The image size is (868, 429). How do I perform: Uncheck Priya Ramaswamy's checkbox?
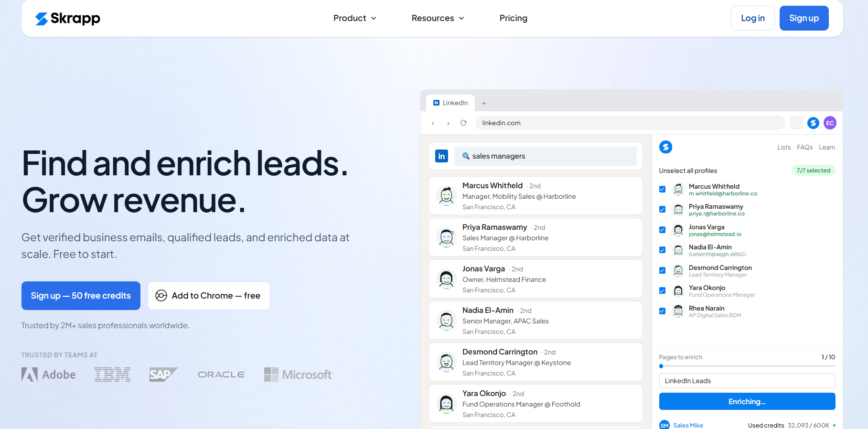click(662, 209)
